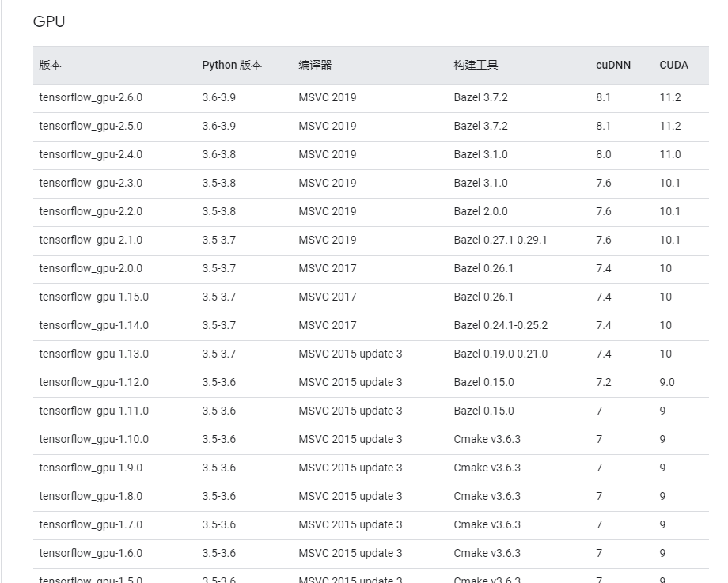Click CUDA 9 in tensorflow_gpu-1.6.0 row

[662, 553]
